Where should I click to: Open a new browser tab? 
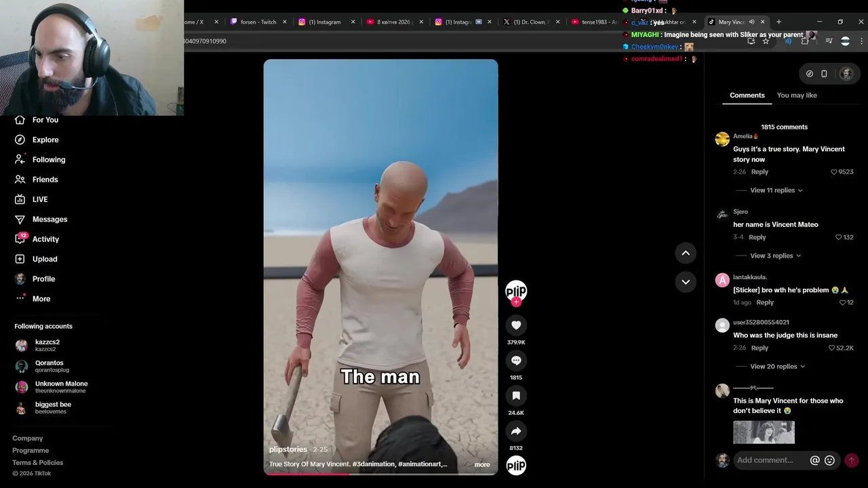pos(778,22)
